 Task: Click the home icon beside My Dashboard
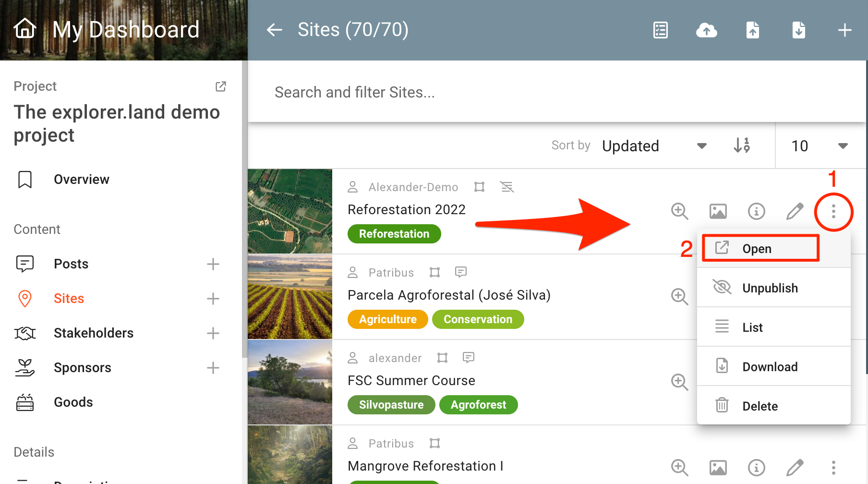click(25, 29)
